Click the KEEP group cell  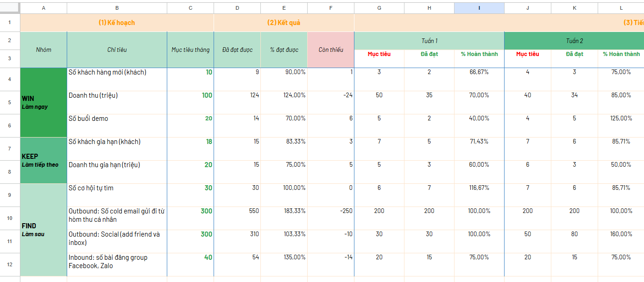tap(44, 160)
